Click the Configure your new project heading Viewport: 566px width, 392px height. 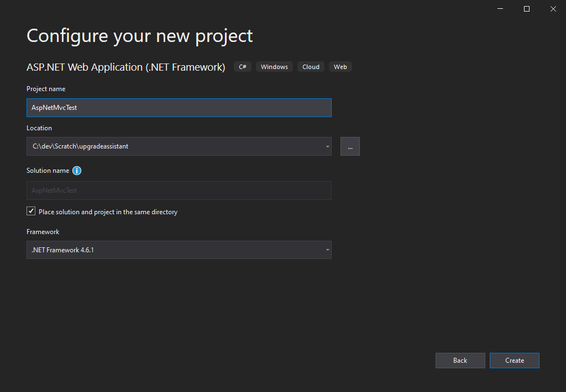[x=139, y=36]
